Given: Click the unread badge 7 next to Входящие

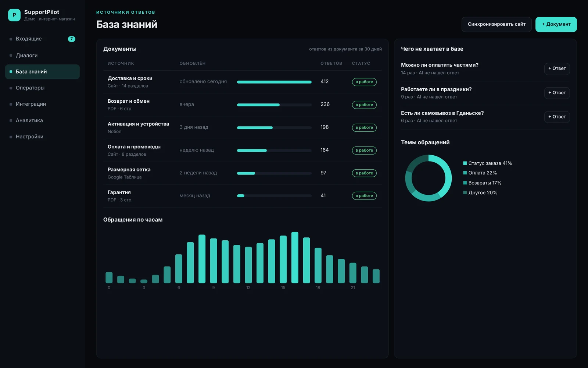Looking at the screenshot, I should [72, 39].
